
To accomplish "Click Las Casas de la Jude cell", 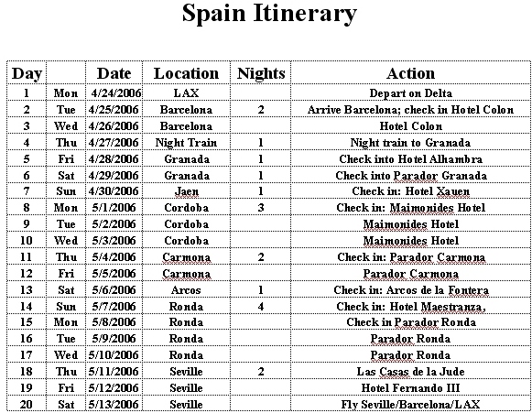I will pyautogui.click(x=410, y=372).
